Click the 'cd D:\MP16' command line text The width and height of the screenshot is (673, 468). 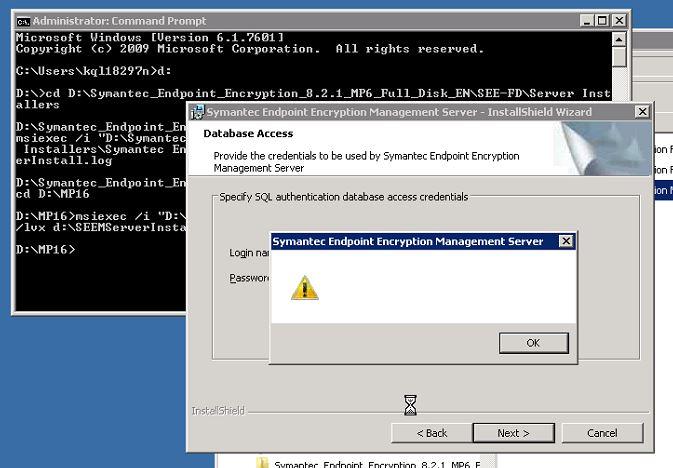click(x=53, y=194)
